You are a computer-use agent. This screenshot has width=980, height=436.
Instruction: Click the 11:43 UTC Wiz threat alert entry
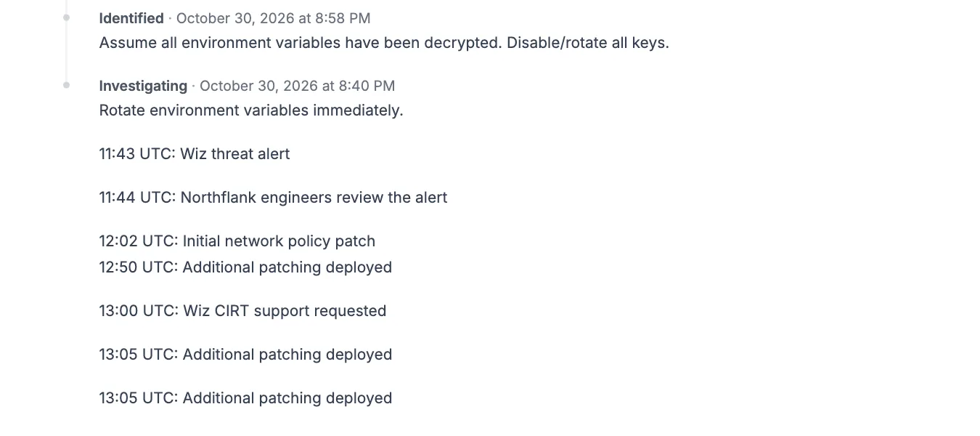[195, 154]
